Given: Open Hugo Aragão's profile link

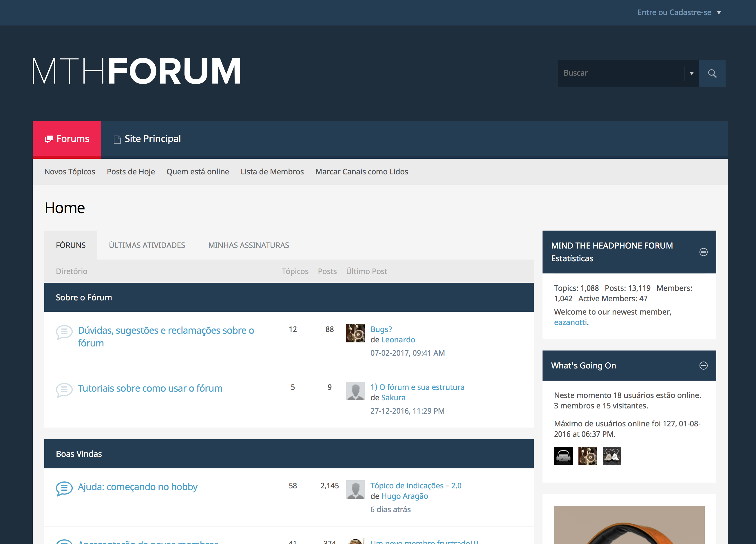Looking at the screenshot, I should [x=405, y=496].
